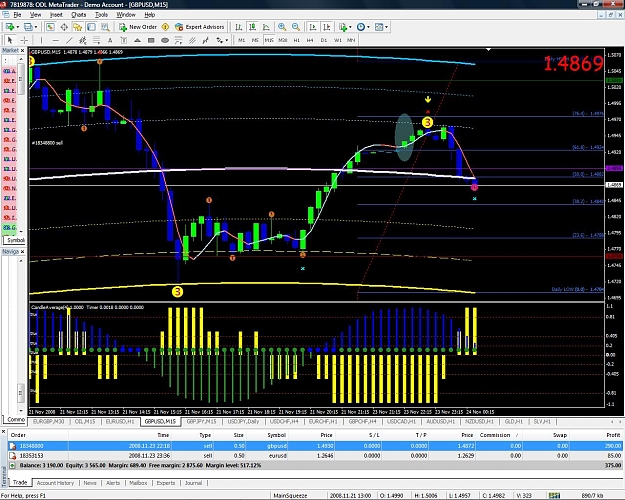The image size is (625, 500).
Task: Click the Zoom In magnifier icon
Action: [282, 27]
